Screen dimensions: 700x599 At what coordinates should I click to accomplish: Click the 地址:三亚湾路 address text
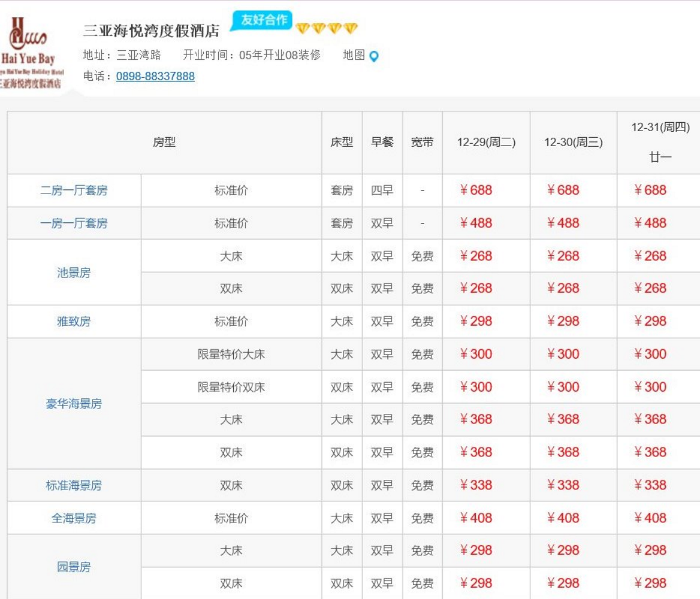click(122, 55)
